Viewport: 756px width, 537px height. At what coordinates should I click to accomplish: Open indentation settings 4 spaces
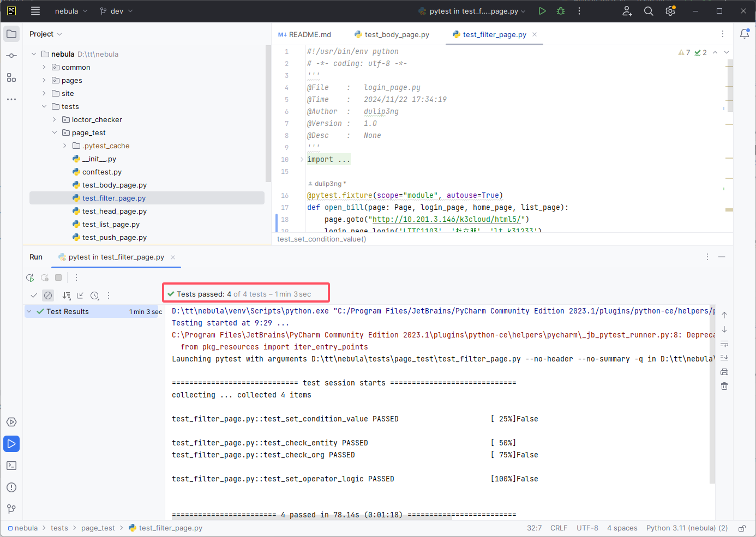click(622, 528)
